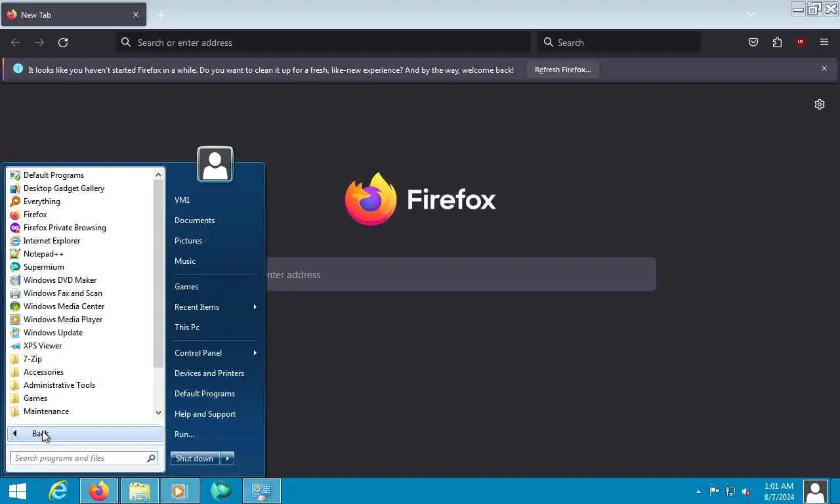Click the Firefox forward arrow
The width and height of the screenshot is (840, 504).
(x=39, y=43)
